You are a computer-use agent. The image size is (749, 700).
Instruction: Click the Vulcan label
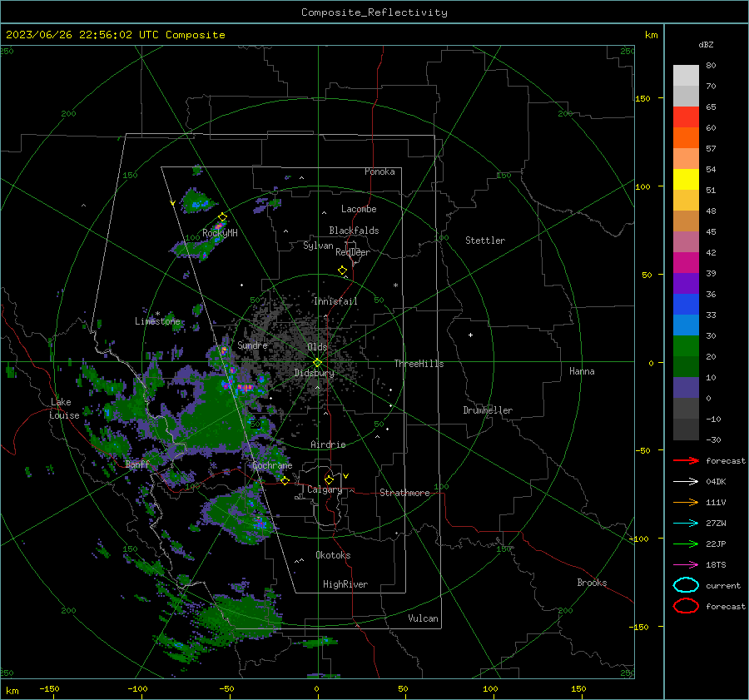point(423,618)
